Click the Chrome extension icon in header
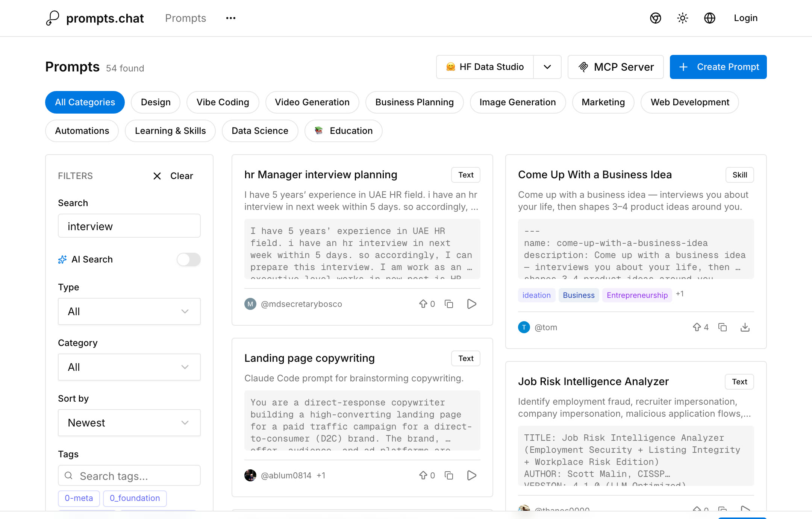812x519 pixels. (656, 18)
